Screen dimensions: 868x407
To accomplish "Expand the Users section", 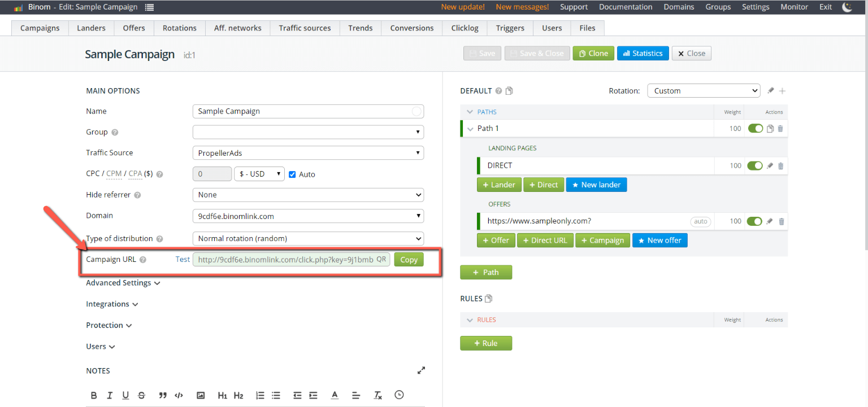I will (x=101, y=347).
